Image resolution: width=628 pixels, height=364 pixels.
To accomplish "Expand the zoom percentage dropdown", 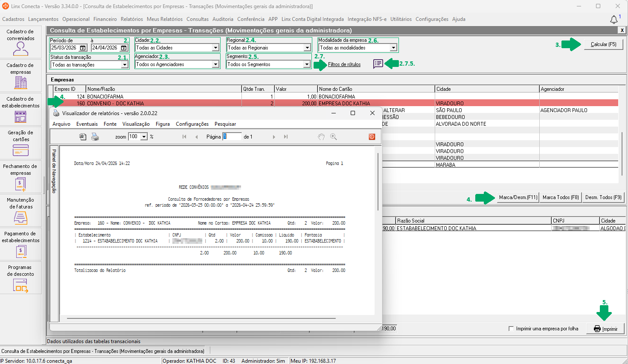I will pyautogui.click(x=144, y=137).
